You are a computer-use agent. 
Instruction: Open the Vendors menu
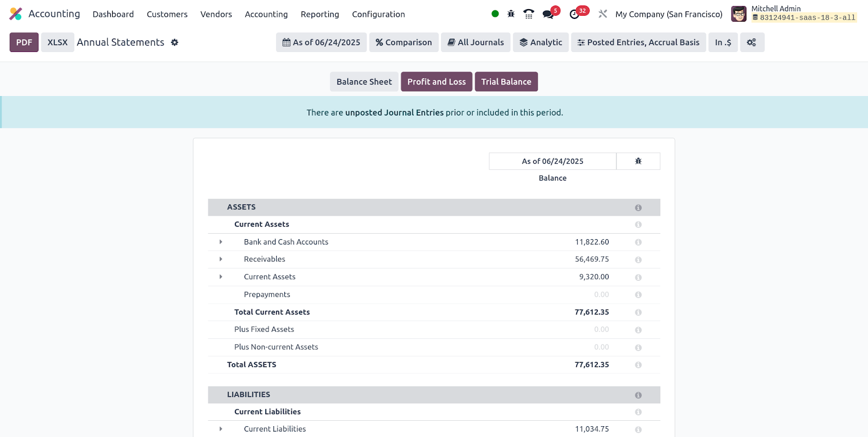216,14
